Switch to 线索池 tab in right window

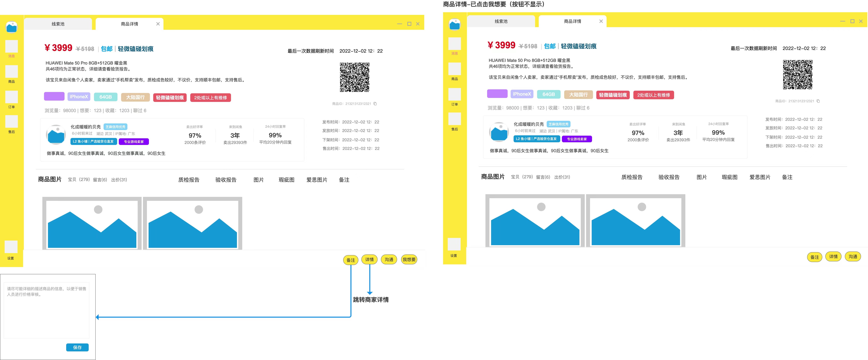click(x=501, y=21)
